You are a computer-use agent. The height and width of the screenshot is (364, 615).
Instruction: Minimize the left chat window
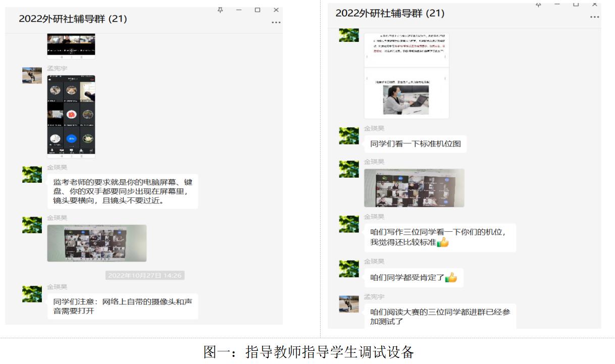click(x=239, y=10)
